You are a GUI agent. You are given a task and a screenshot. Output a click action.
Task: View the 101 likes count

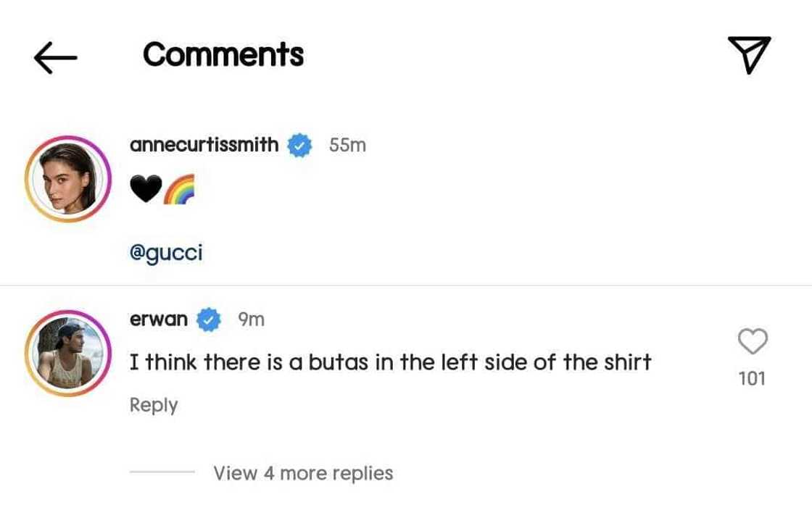pos(752,378)
